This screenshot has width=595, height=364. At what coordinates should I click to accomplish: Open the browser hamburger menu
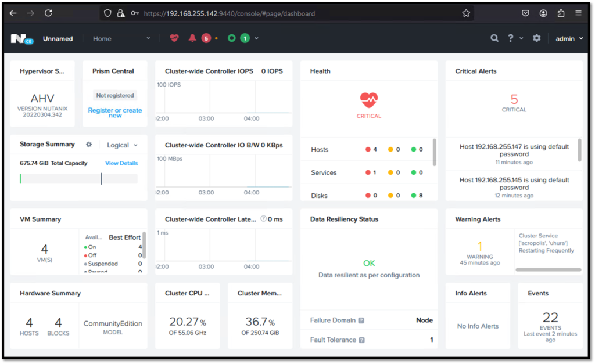[x=578, y=13]
